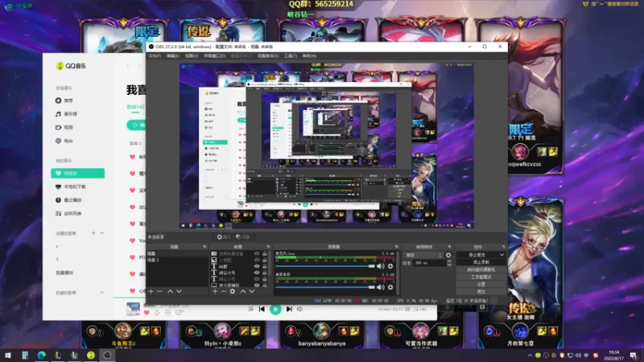The width and height of the screenshot is (644, 362).
Task: Click 启动虚拟摄像机 button
Action: 481,269
